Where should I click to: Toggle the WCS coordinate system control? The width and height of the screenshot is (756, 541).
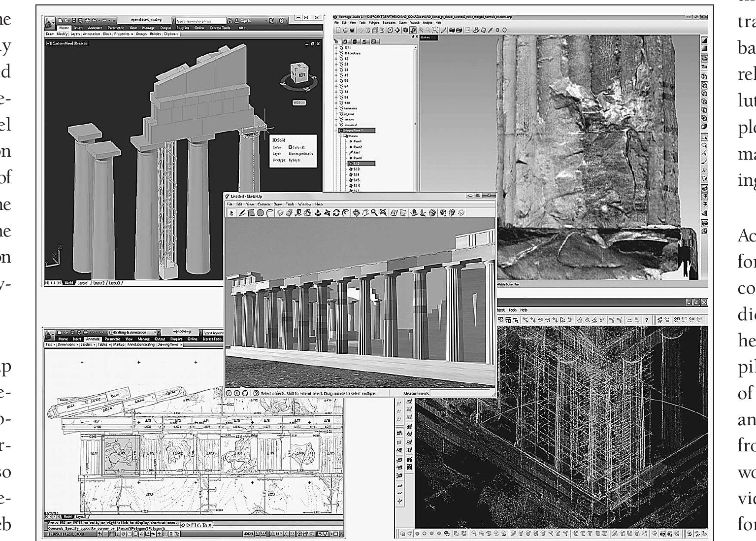(299, 102)
